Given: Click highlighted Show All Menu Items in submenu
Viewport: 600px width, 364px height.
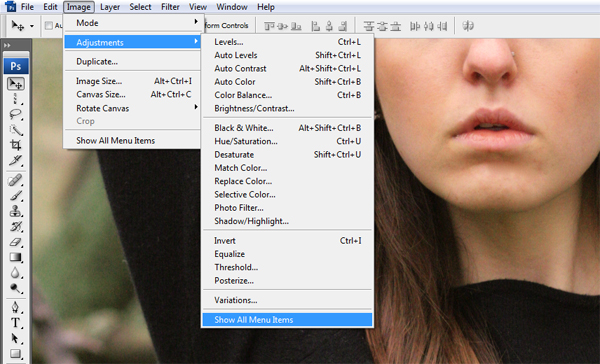Looking at the screenshot, I should 287,320.
